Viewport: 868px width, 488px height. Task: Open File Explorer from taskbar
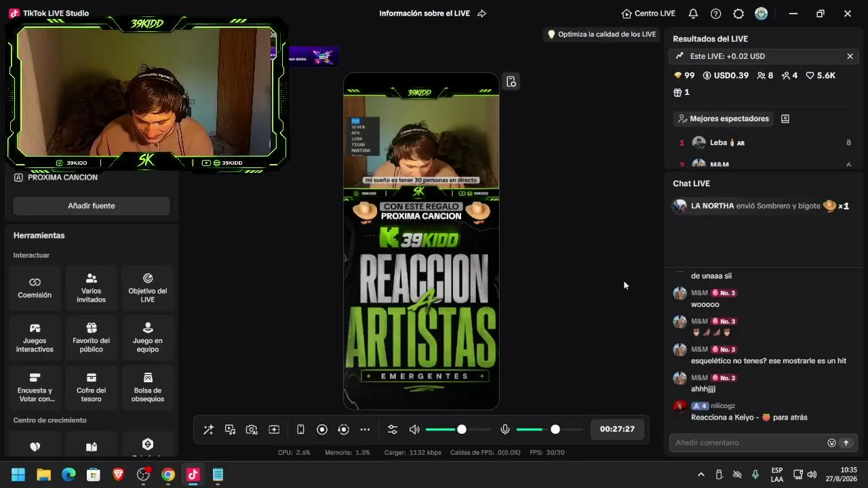pos(43,474)
